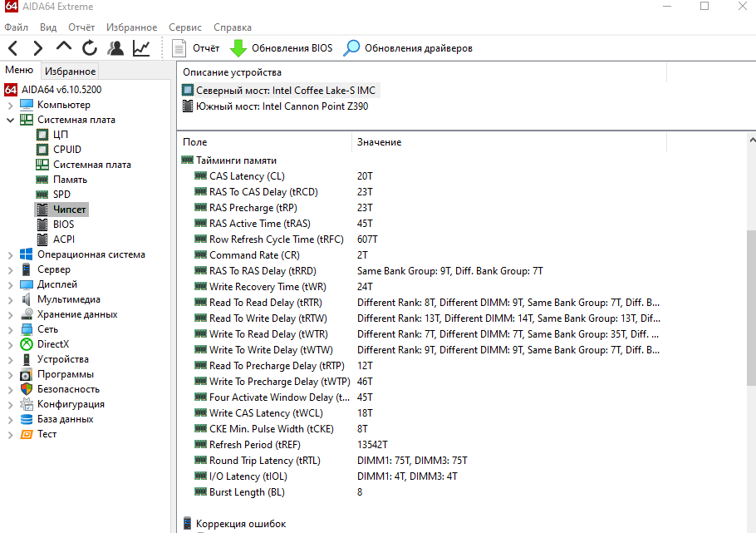The width and height of the screenshot is (756, 533).
Task: Expand the Компьютер tree node
Action: tap(10, 105)
